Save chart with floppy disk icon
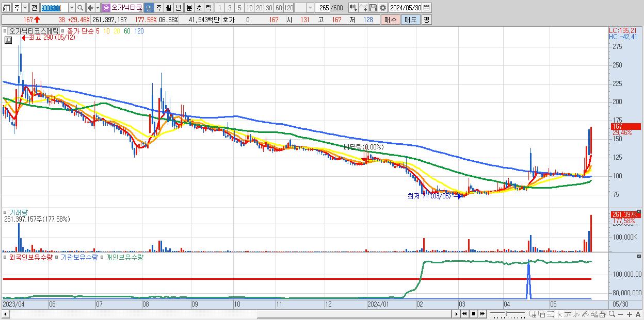Image resolution: width=644 pixels, height=320 pixels. [x=373, y=8]
